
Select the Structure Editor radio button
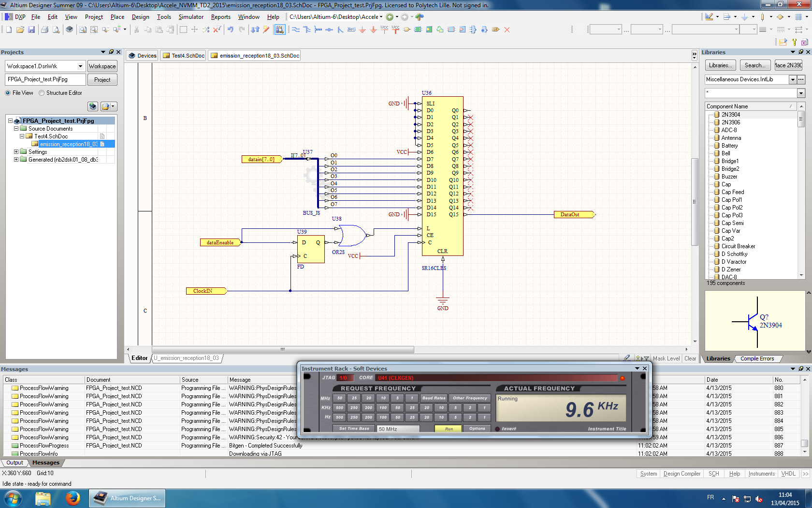pos(42,93)
